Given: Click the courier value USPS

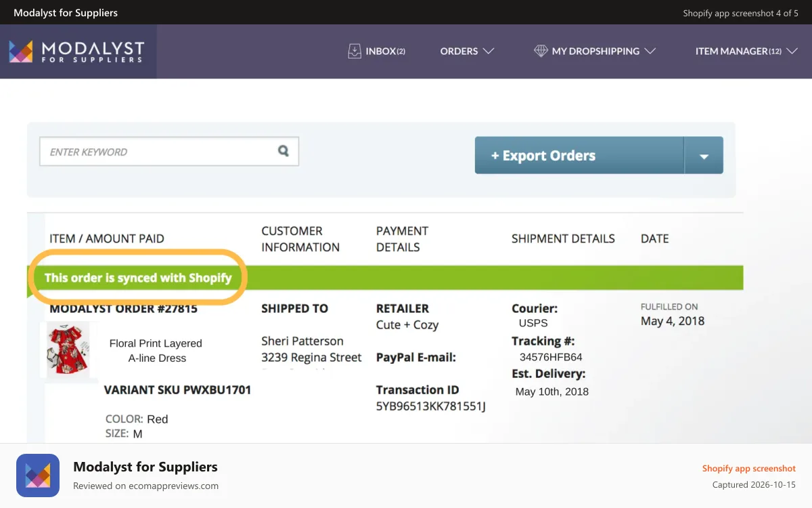Looking at the screenshot, I should (533, 323).
